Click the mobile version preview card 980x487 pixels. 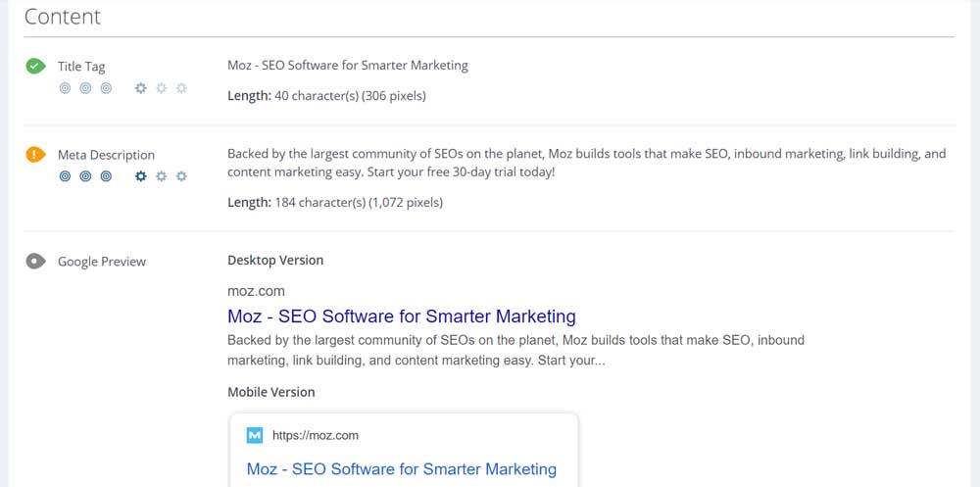click(404, 450)
